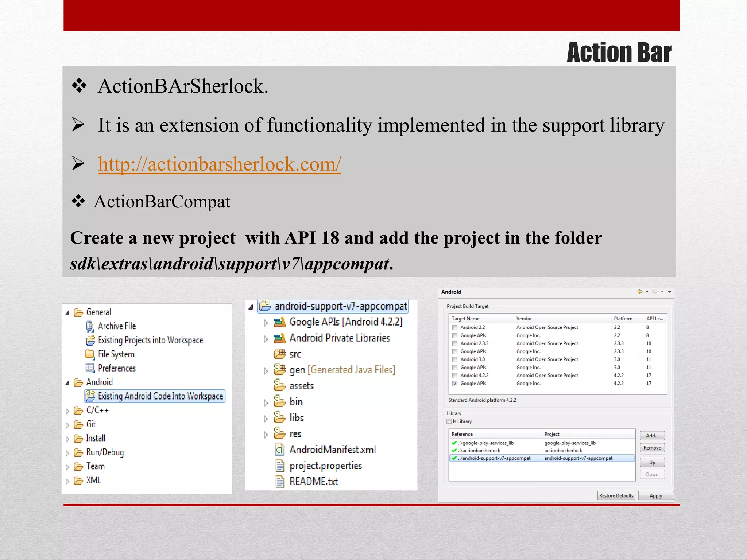Click the project.properties file icon

pos(280,466)
